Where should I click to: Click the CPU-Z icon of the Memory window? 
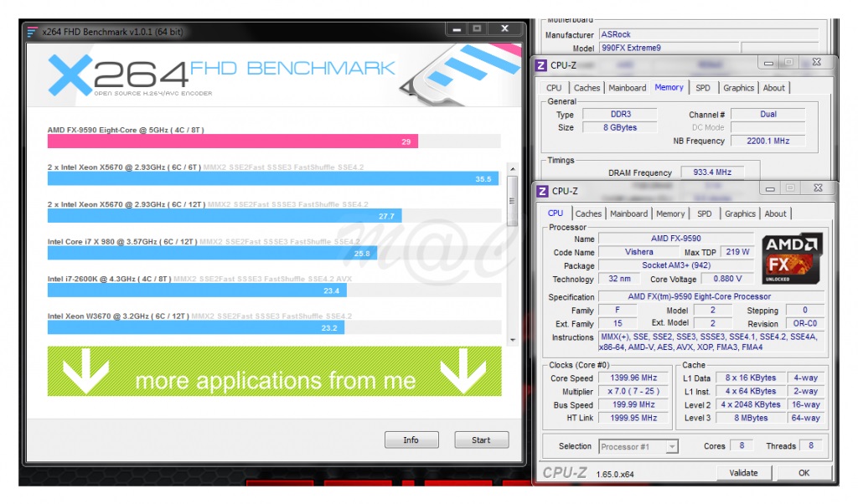[x=541, y=64]
